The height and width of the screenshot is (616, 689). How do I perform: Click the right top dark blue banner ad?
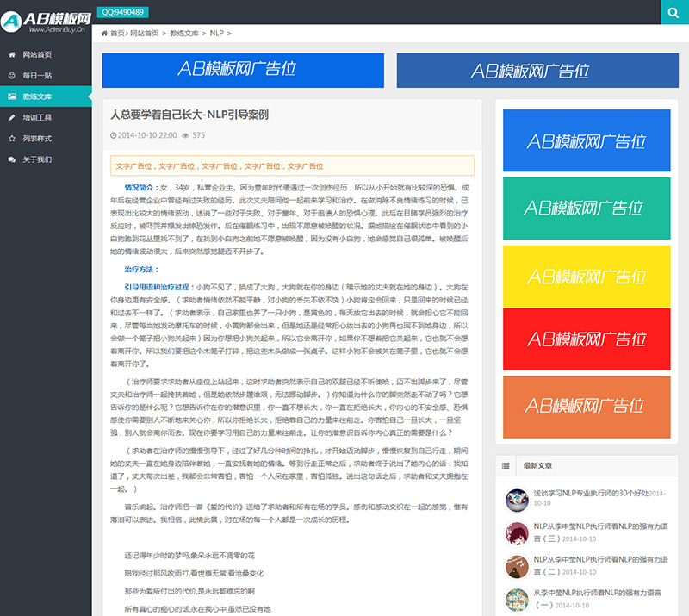[537, 71]
